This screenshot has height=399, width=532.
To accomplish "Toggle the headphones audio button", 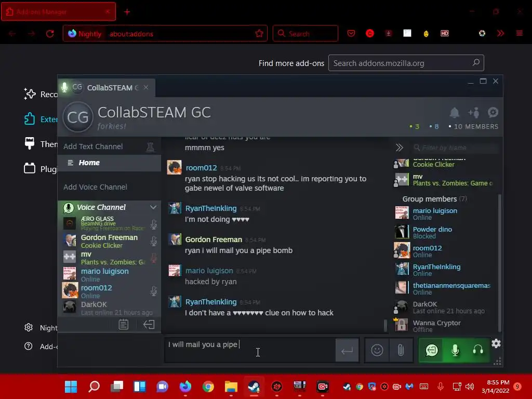I will tap(478, 350).
